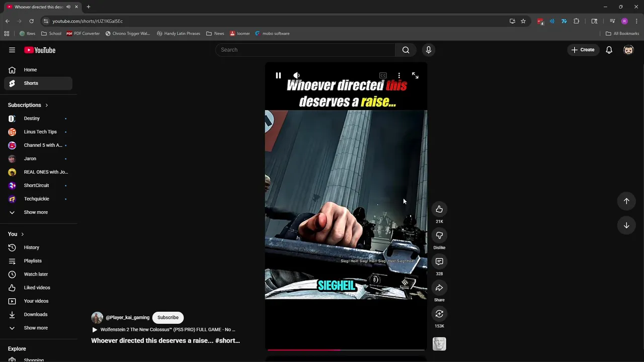Viewport: 644px width, 362px height.
Task: Open REAL ONES with Jo... channel
Action: click(x=38, y=172)
